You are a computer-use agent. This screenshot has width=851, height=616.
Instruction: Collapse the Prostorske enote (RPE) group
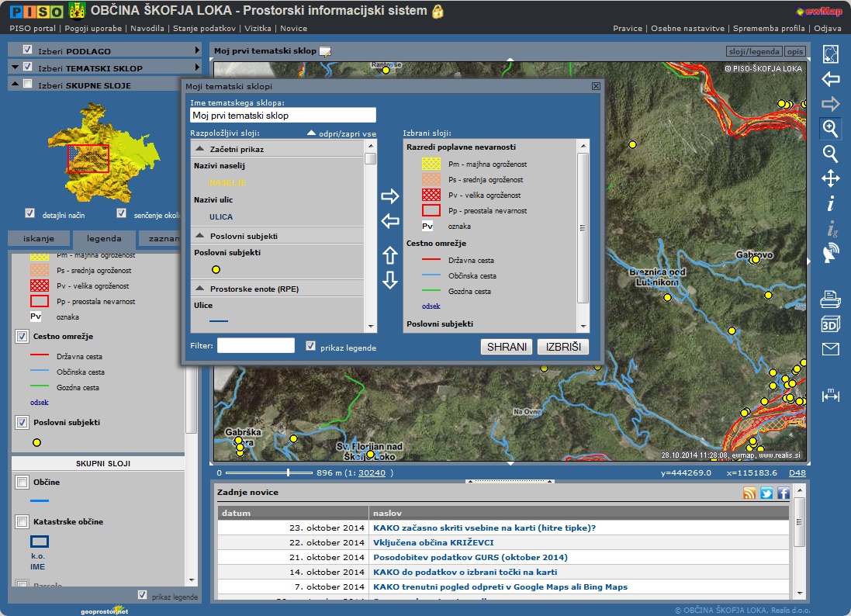point(200,289)
